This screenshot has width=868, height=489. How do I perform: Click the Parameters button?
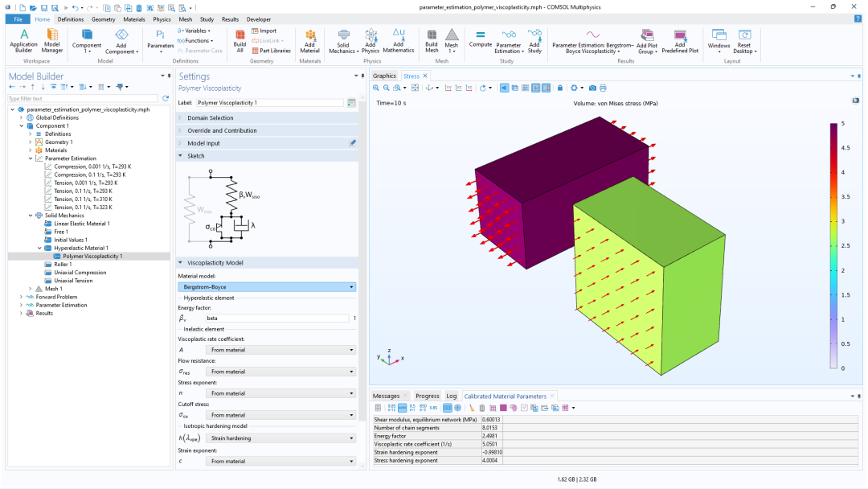(160, 41)
